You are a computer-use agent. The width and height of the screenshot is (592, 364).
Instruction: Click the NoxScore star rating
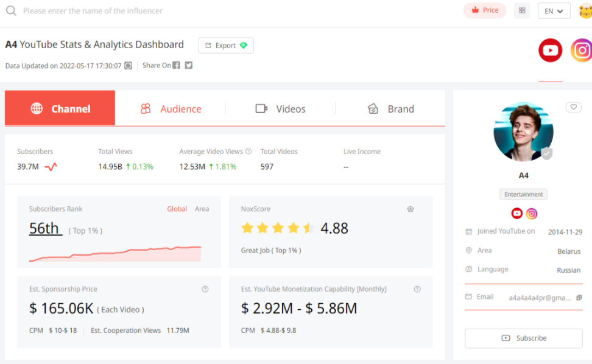pyautogui.click(x=278, y=228)
